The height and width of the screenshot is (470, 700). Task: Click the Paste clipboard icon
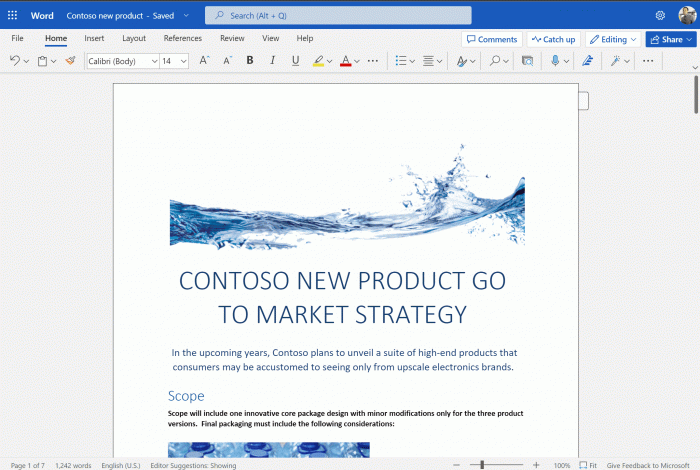pos(42,61)
